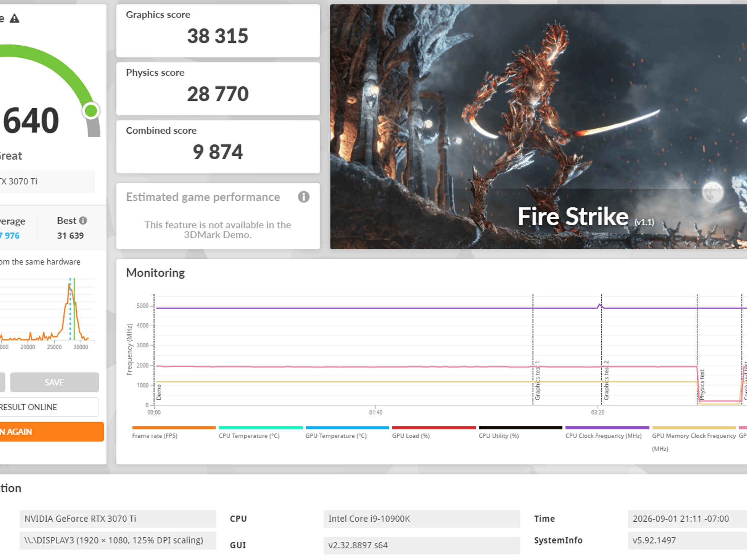Screen dimensions: 747x560
Task: Click the 3070 Ti field under the gauge
Action: (47, 181)
